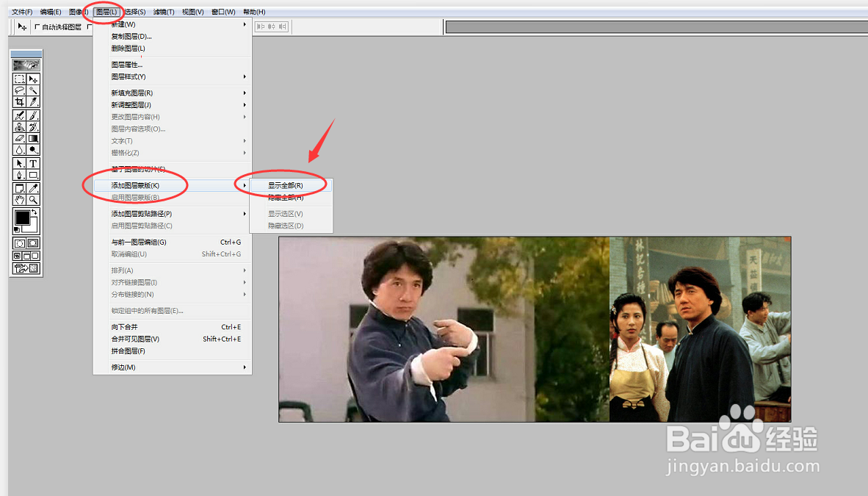This screenshot has height=496, width=868.
Task: Click the white background color swatch
Action: 33,228
